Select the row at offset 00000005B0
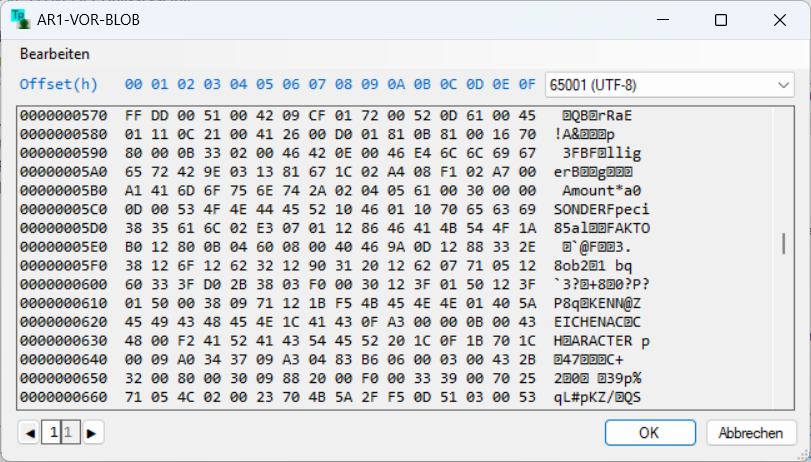Viewport: 811px width, 462px height. click(62, 191)
